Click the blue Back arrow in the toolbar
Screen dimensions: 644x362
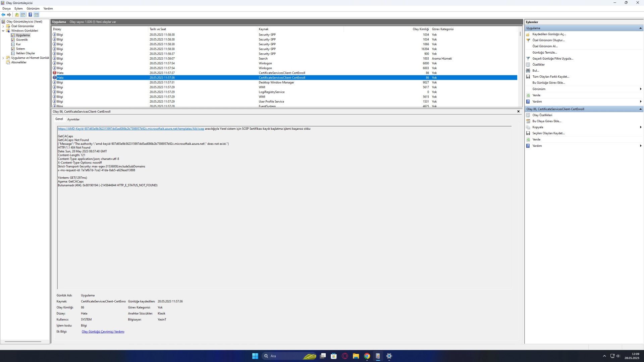pos(3,15)
